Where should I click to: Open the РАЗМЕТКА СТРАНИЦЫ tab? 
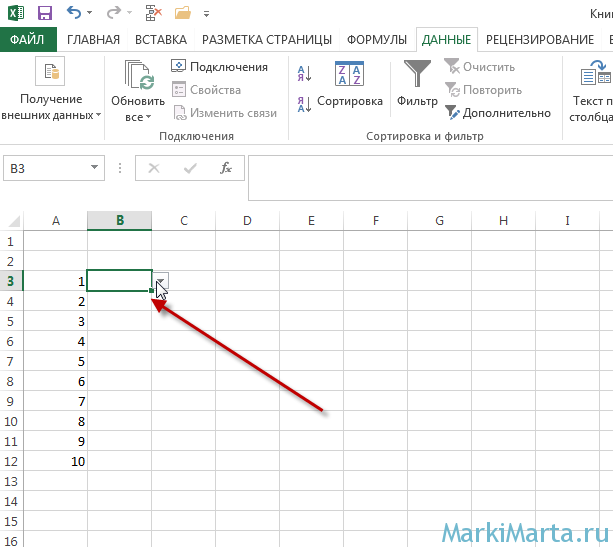[x=267, y=39]
